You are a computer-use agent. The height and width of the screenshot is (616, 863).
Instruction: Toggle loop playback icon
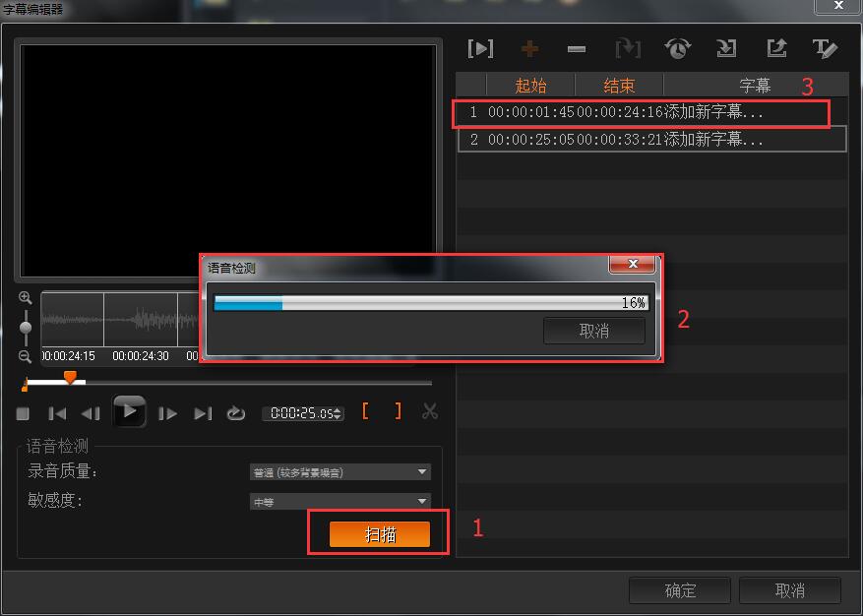click(x=235, y=413)
